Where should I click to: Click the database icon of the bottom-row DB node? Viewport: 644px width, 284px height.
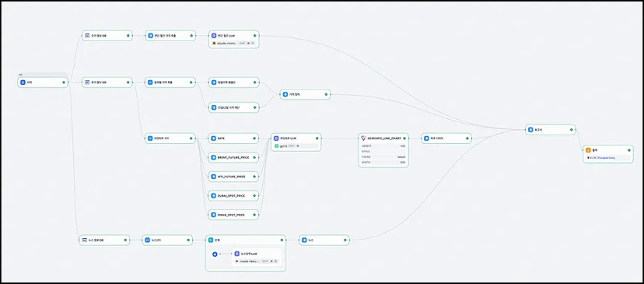(85, 240)
